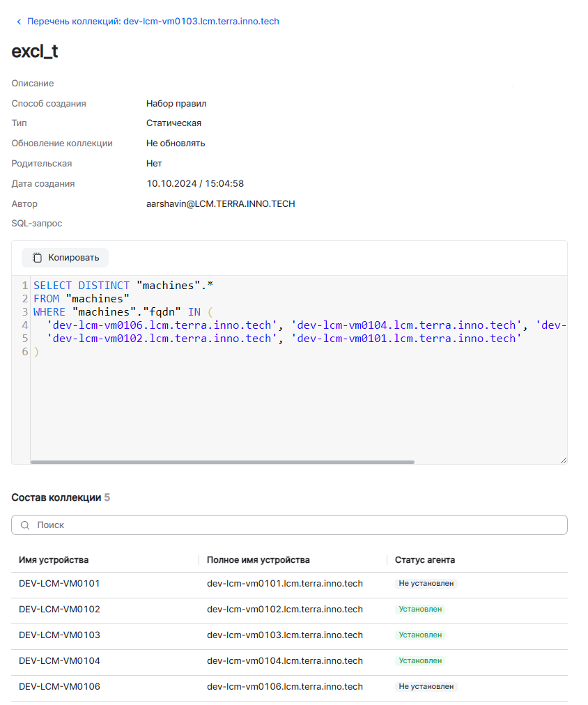Click the horizontal scrollbar of the SQL editor

click(222, 462)
